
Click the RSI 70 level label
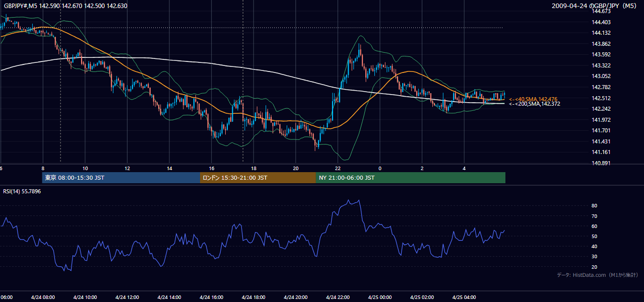[x=594, y=216]
